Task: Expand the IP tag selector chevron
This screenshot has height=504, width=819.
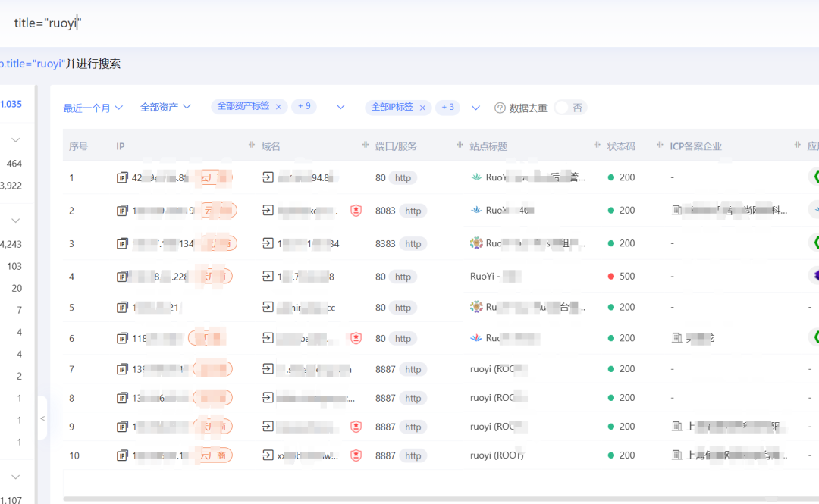Action: 475,108
